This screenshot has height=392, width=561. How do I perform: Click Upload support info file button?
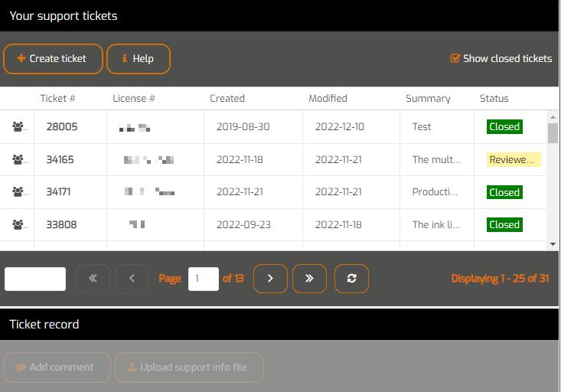(x=188, y=367)
